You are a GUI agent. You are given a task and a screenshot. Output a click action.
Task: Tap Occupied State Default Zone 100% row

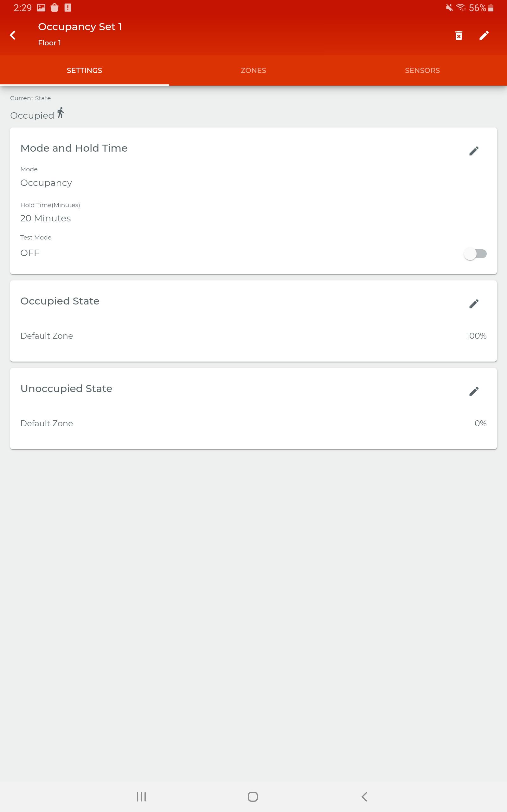[x=253, y=336]
